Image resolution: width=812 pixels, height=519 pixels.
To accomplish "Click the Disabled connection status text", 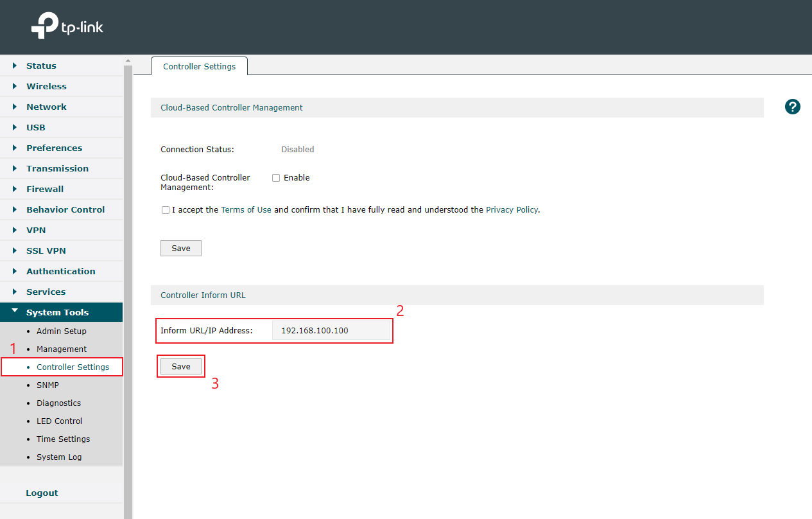I will pos(298,150).
